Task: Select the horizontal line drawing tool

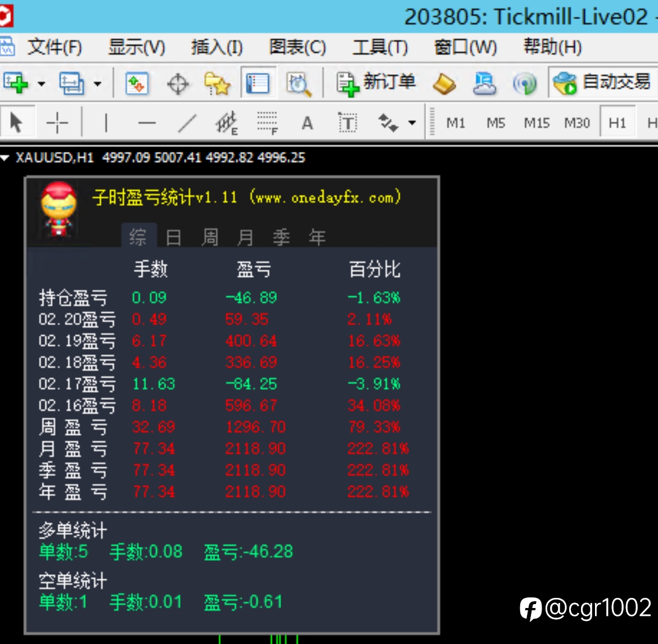Action: 147,123
